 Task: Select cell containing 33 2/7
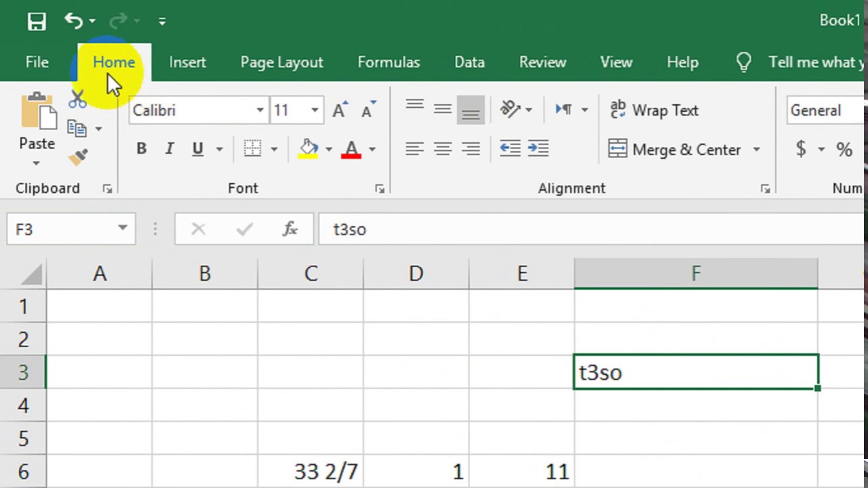click(311, 472)
